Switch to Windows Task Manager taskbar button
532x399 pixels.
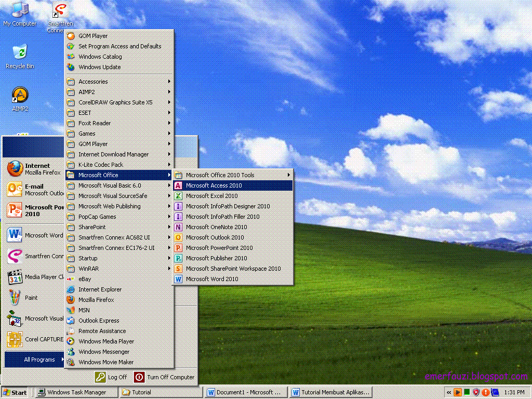[x=77, y=393]
